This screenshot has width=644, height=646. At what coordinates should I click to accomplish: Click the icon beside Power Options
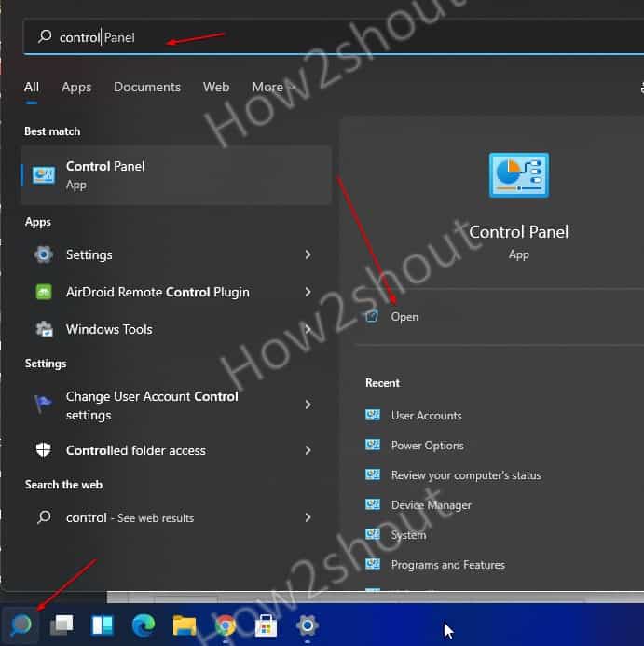373,445
